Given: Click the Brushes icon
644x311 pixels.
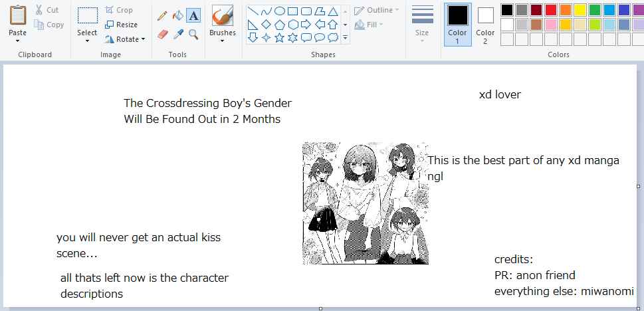Looking at the screenshot, I should [x=223, y=15].
